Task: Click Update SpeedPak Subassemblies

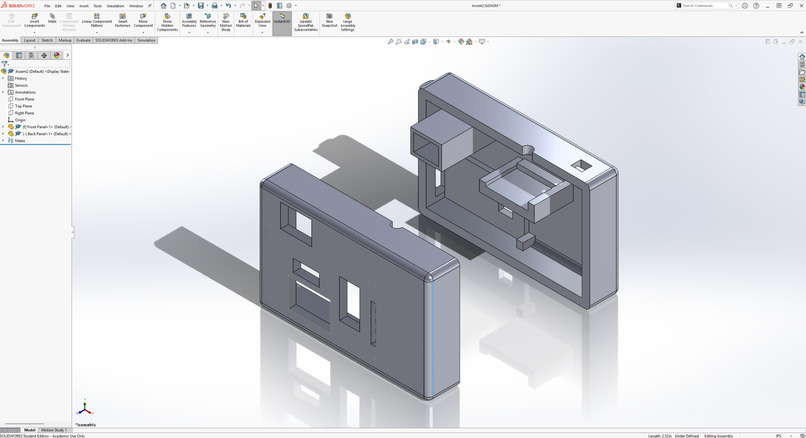Action: click(x=306, y=23)
